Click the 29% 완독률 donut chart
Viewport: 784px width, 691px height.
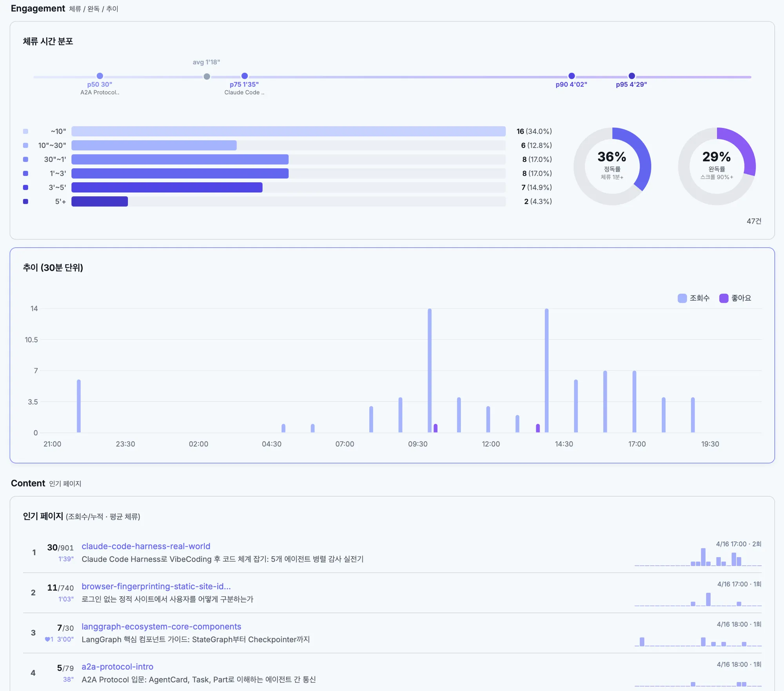pos(717,166)
